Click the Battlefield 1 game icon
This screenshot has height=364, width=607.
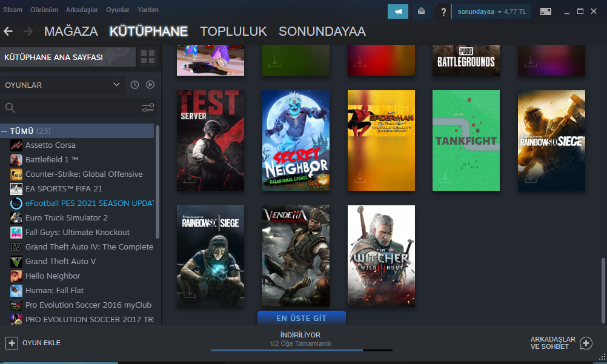pos(16,159)
